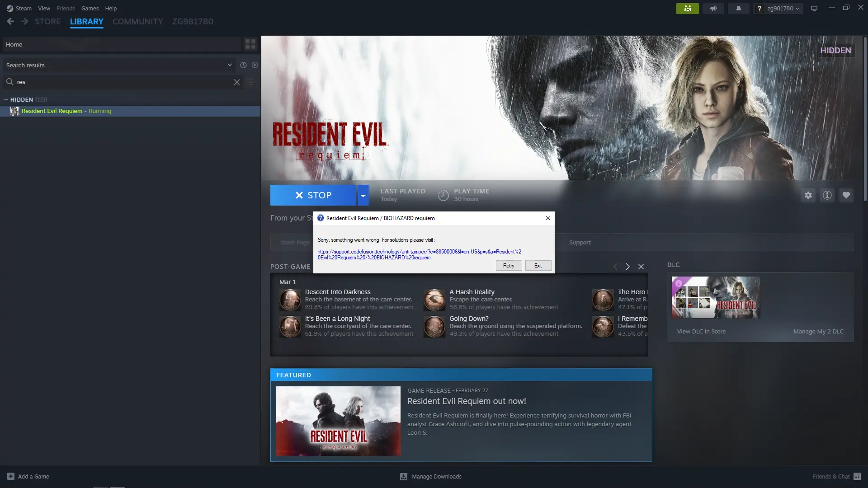Open the announcements megaphone icon
The image size is (868, 488).
[713, 8]
